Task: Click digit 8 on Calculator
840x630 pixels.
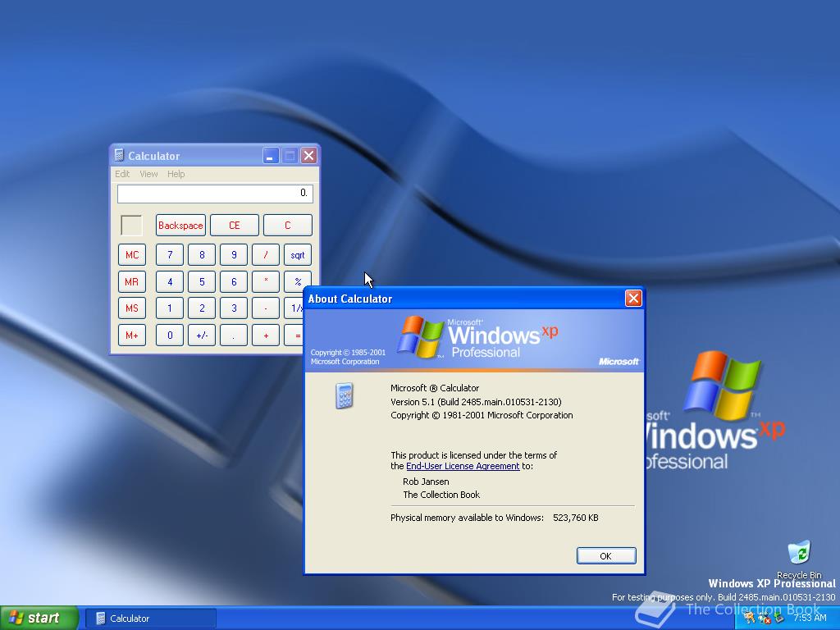Action: coord(202,255)
